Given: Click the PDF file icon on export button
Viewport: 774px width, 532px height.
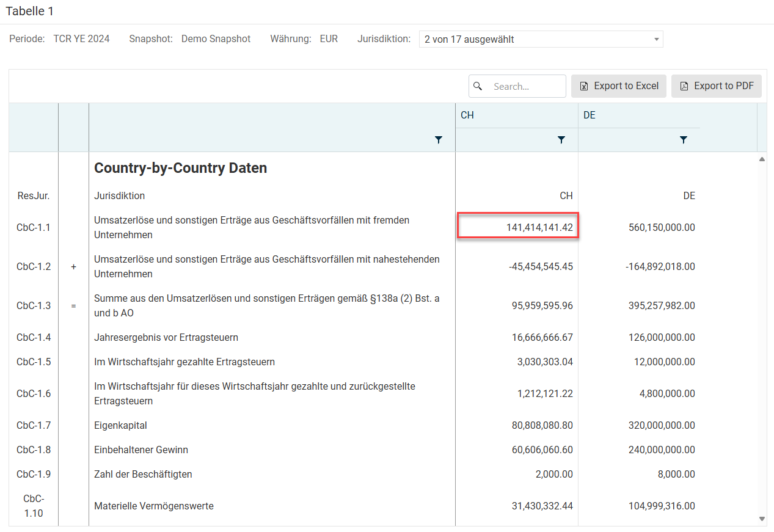Looking at the screenshot, I should pos(684,86).
